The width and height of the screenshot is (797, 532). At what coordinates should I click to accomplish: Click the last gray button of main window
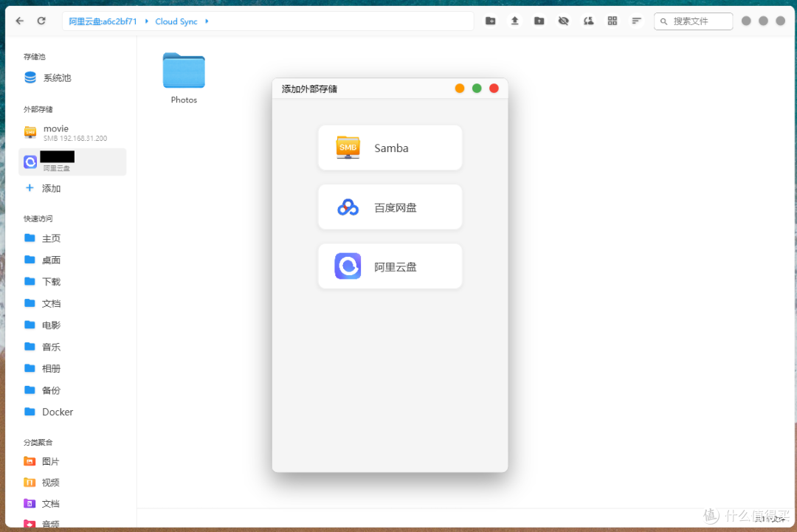click(x=780, y=21)
